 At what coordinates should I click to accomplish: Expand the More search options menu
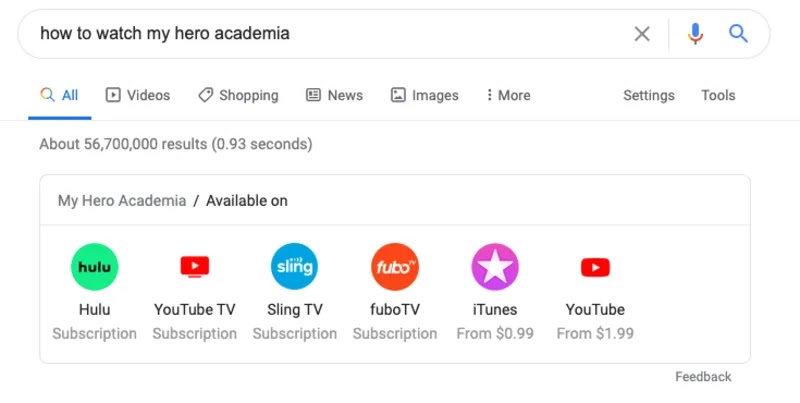point(508,95)
